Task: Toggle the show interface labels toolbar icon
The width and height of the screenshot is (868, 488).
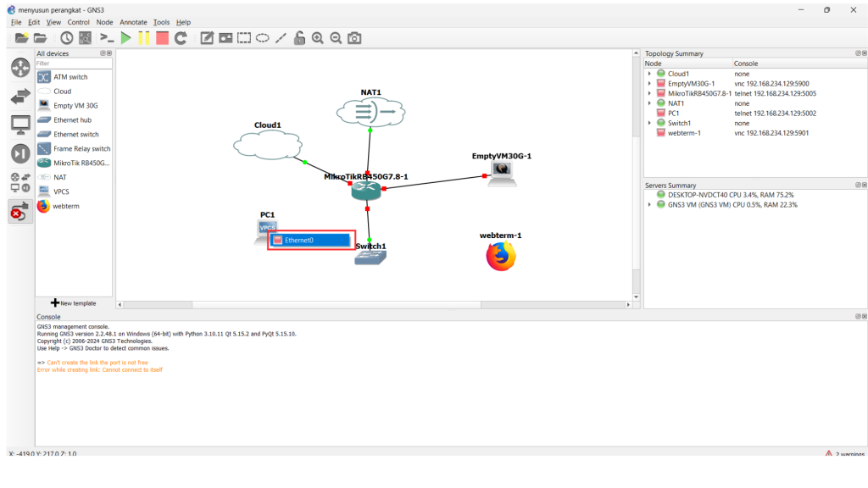Action: pos(85,38)
